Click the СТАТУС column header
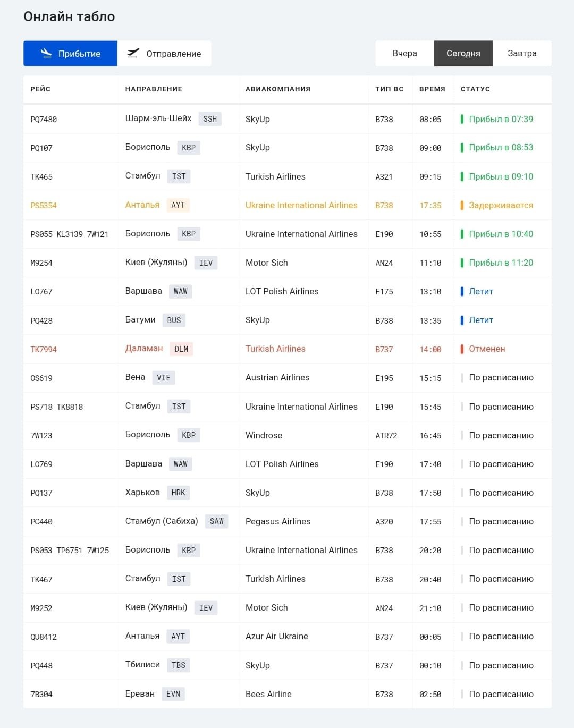The width and height of the screenshot is (574, 728). (x=475, y=89)
